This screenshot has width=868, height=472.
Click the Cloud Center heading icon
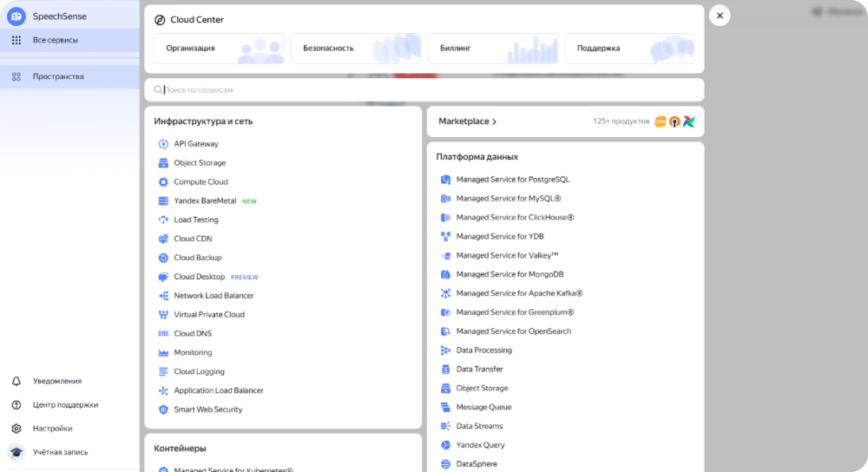click(x=160, y=20)
